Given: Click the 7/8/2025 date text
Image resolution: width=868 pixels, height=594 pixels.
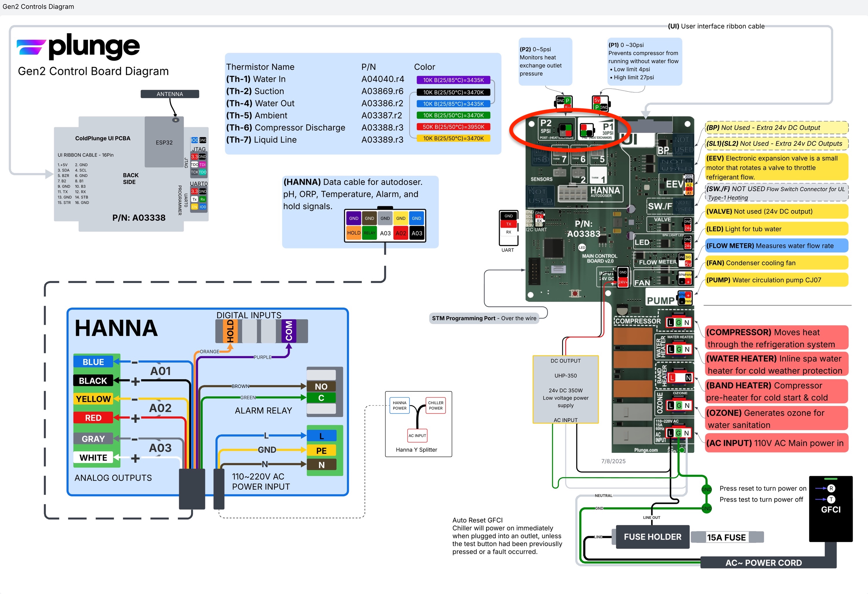Looking at the screenshot, I should pos(613,461).
